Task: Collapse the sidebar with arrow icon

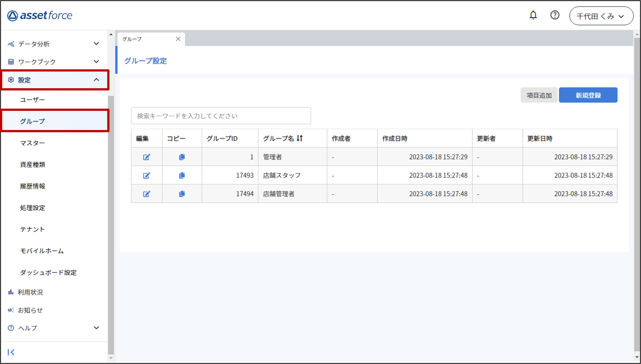Action: pos(11,352)
